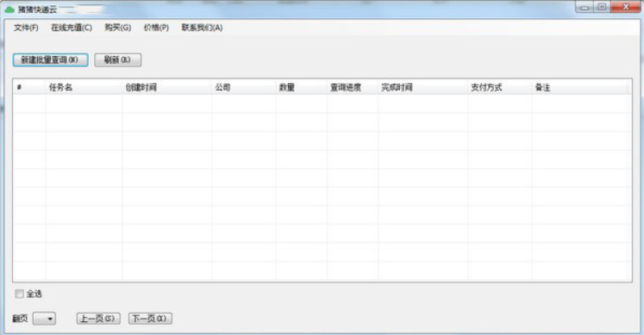
Task: Expand the 翻页 page dropdown
Action: (44, 319)
